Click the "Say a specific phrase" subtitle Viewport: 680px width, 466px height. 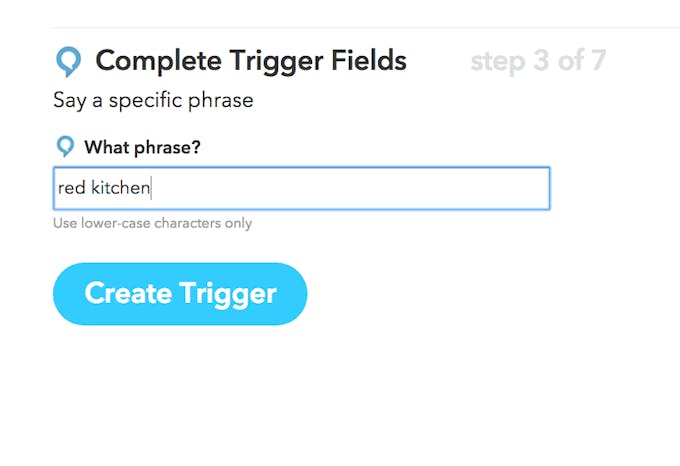(153, 101)
